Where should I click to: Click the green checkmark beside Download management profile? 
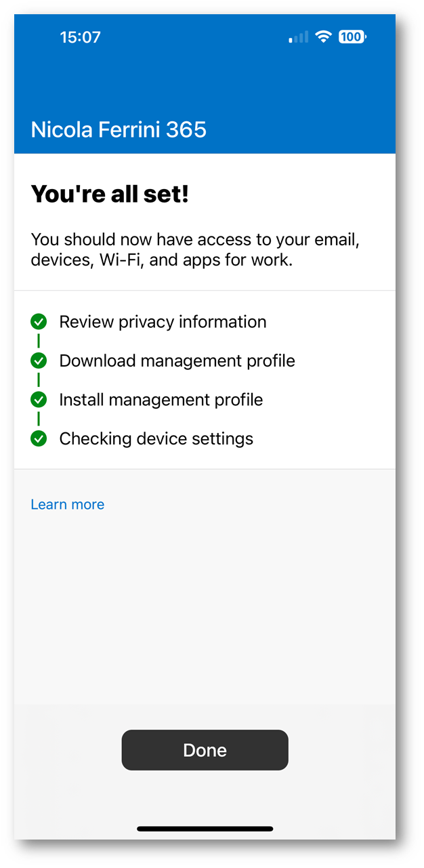(x=39, y=360)
